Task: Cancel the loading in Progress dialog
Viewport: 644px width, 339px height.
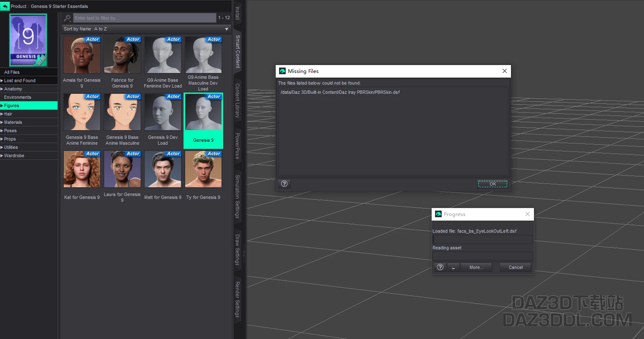Action: (x=516, y=267)
